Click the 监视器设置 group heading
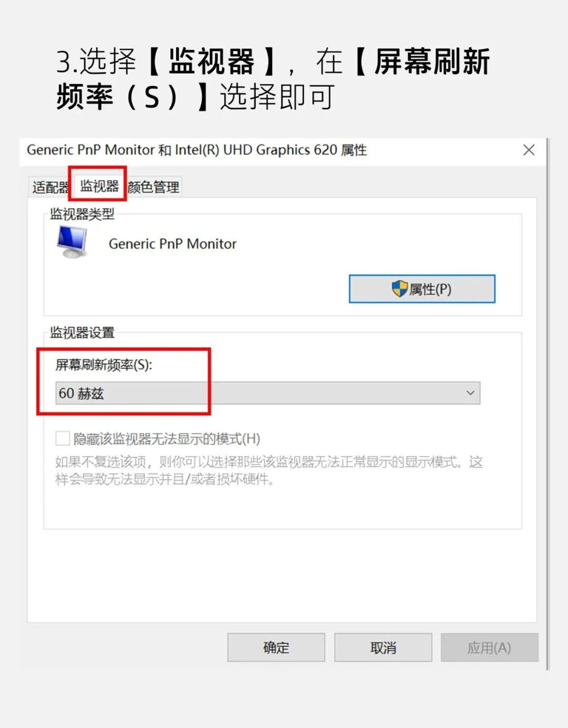Viewport: 568px width, 728px height. [82, 333]
